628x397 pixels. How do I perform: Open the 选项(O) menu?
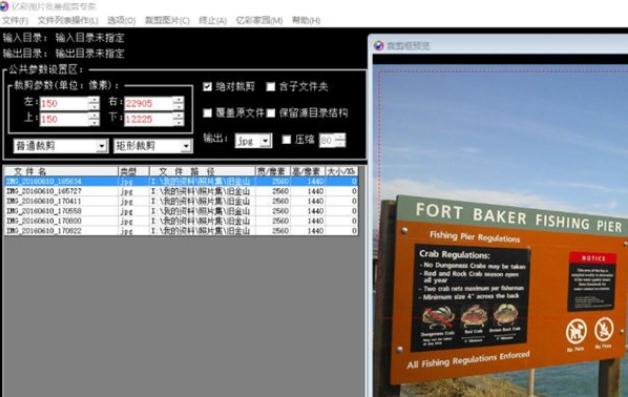point(121,20)
